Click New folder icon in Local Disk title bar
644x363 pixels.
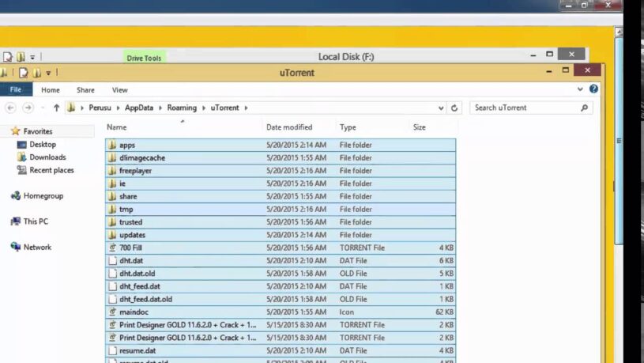click(21, 57)
